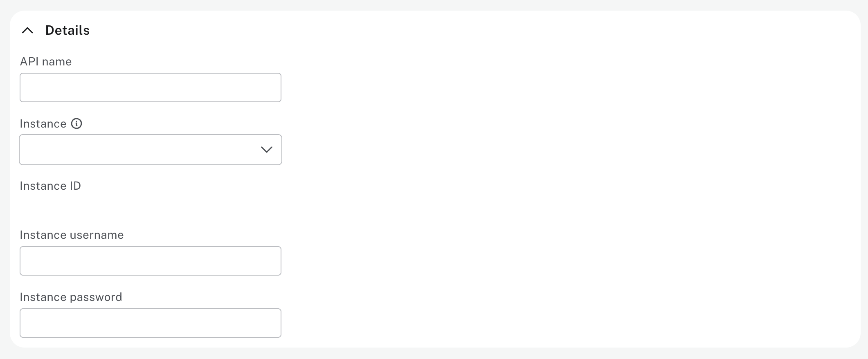Place cursor in the API name box
The height and width of the screenshot is (359, 868).
click(151, 88)
